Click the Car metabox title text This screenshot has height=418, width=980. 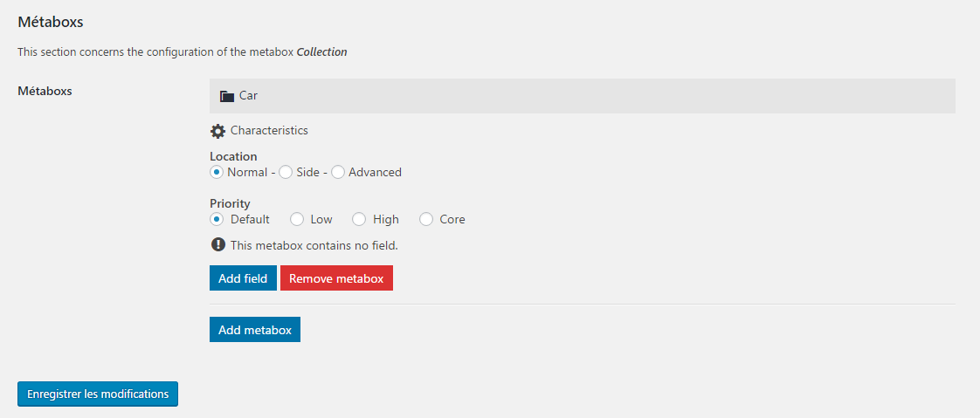(x=248, y=96)
